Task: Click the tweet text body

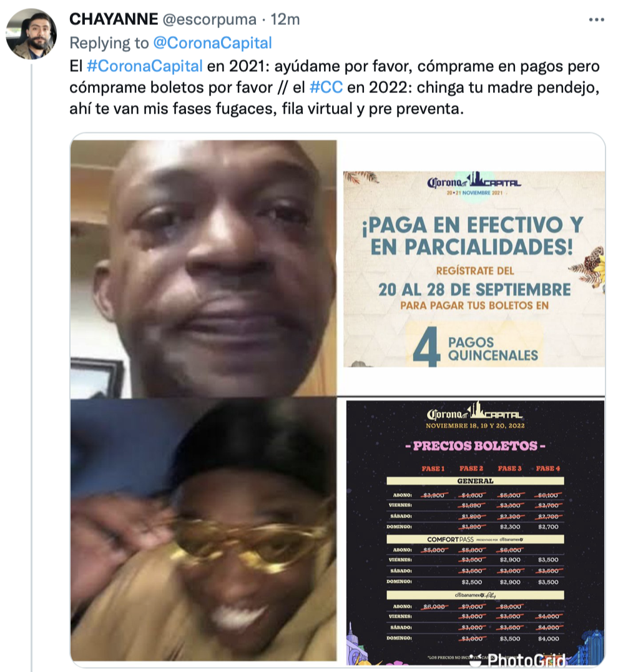Action: click(x=334, y=87)
